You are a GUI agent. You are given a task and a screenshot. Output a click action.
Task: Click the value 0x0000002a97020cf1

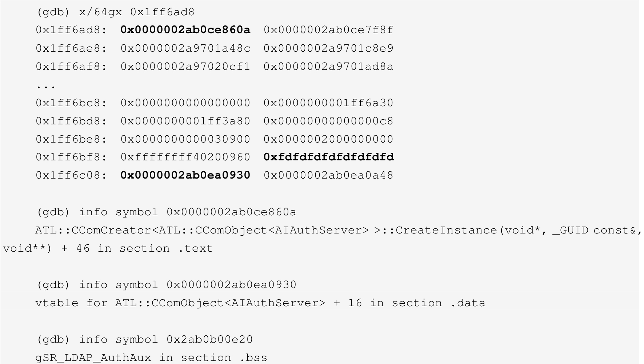coord(185,67)
